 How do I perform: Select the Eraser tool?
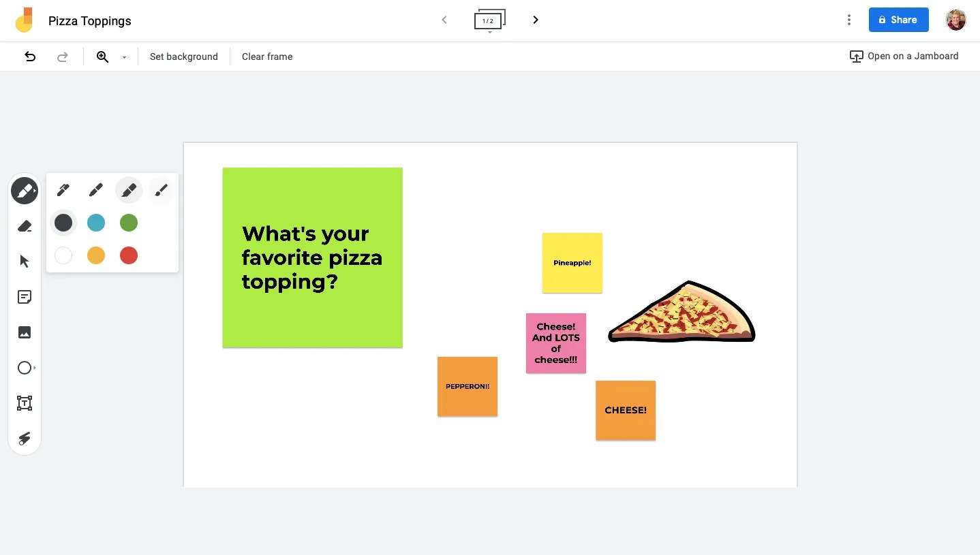(x=25, y=226)
